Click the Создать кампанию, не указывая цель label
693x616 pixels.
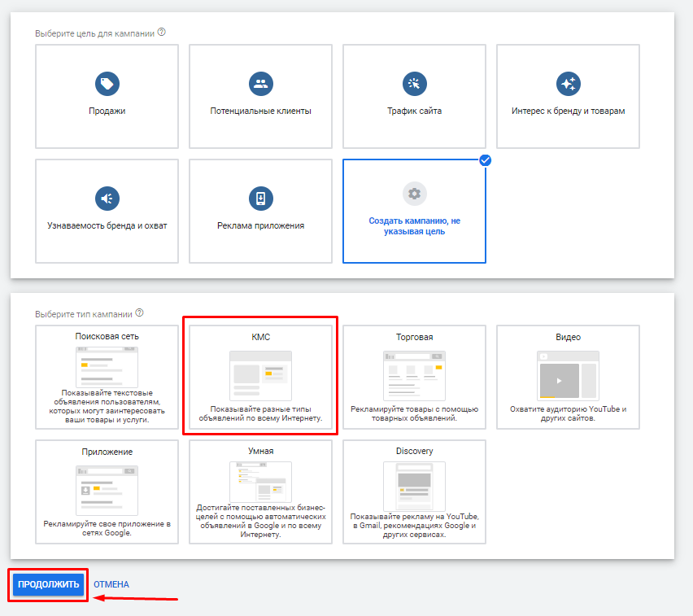pyautogui.click(x=414, y=226)
